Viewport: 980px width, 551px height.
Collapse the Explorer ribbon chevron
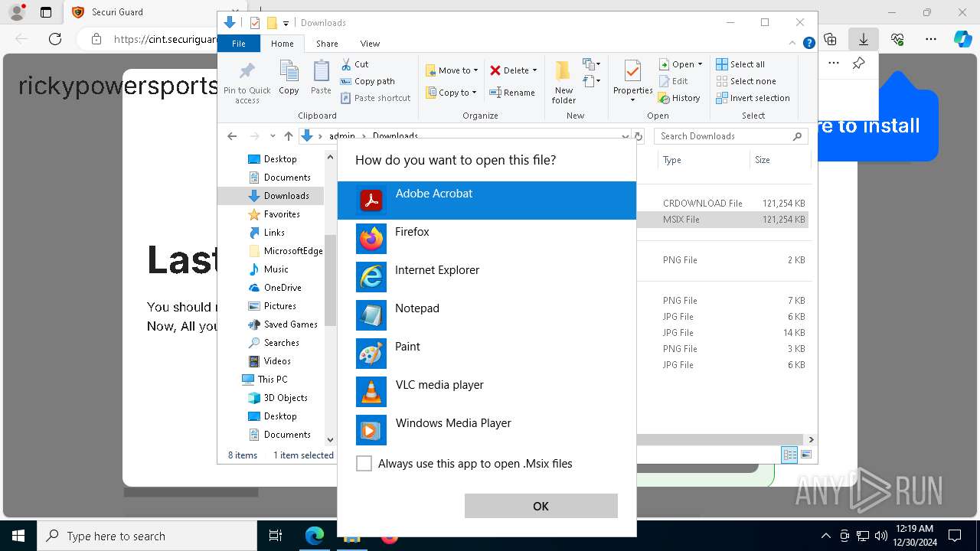point(792,44)
